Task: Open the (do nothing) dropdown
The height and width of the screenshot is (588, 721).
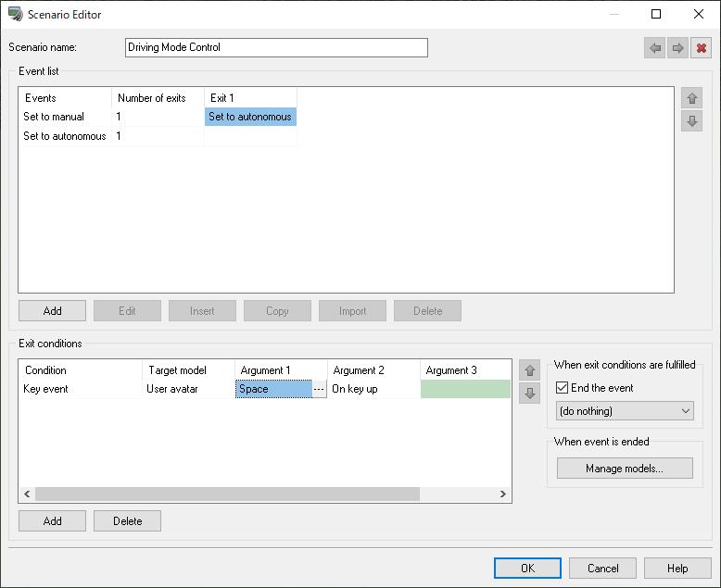Action: point(625,411)
